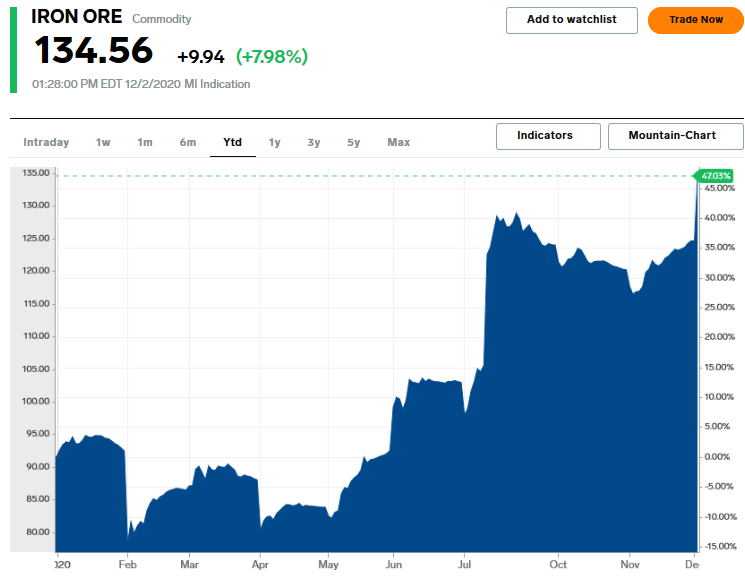Click the Oct label on the x-axis
Viewport: 745px width, 586px height.
click(558, 564)
